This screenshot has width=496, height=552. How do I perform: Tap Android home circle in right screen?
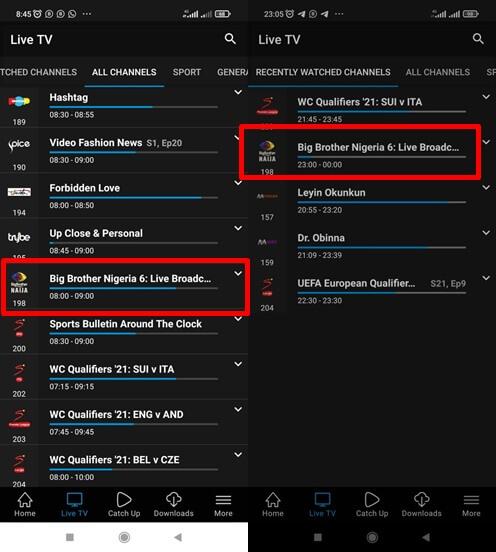pyautogui.click(x=372, y=537)
